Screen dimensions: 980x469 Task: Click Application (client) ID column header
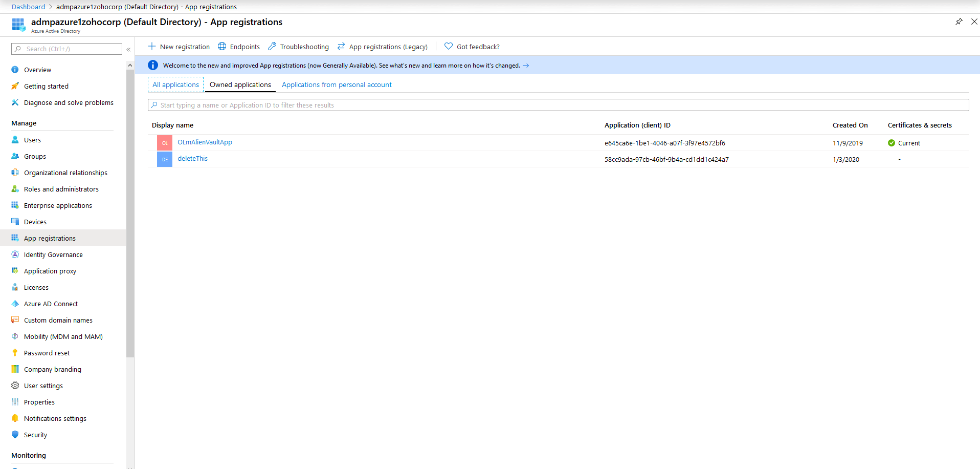click(x=637, y=125)
